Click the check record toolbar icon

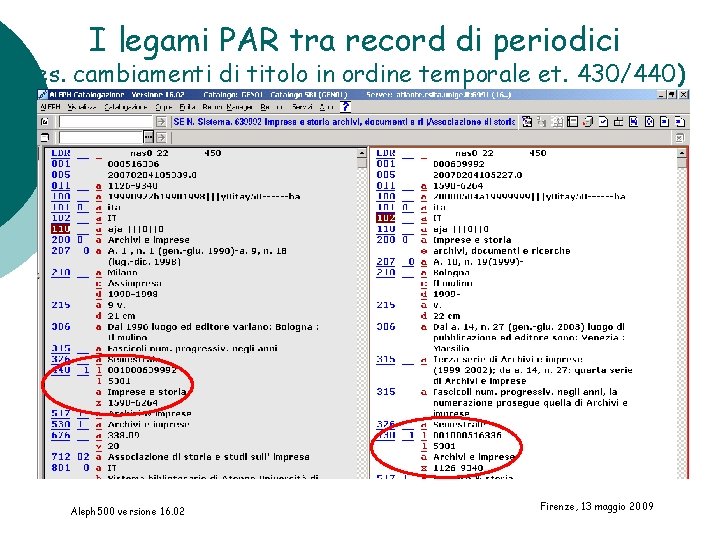click(603, 122)
